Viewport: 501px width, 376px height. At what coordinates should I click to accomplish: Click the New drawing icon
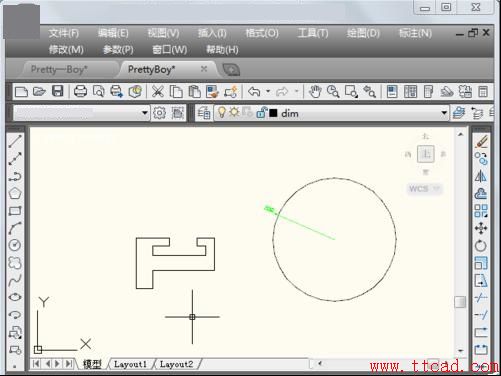point(21,91)
